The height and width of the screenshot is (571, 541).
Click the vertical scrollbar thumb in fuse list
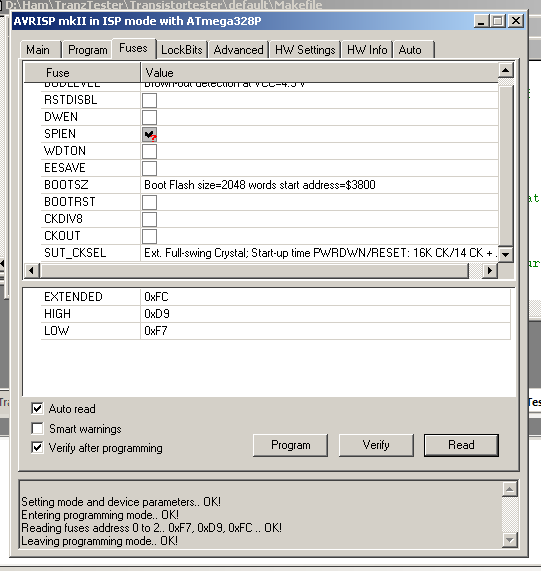[x=506, y=166]
